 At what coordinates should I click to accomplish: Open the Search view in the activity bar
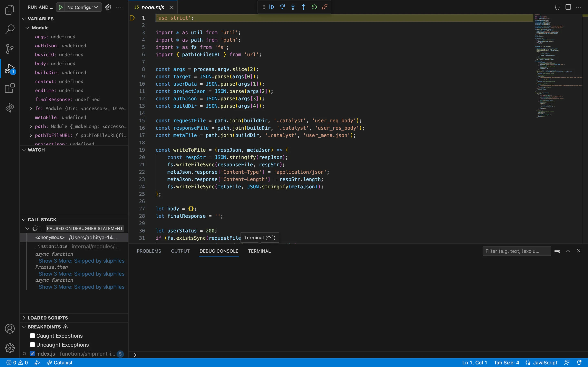[10, 29]
